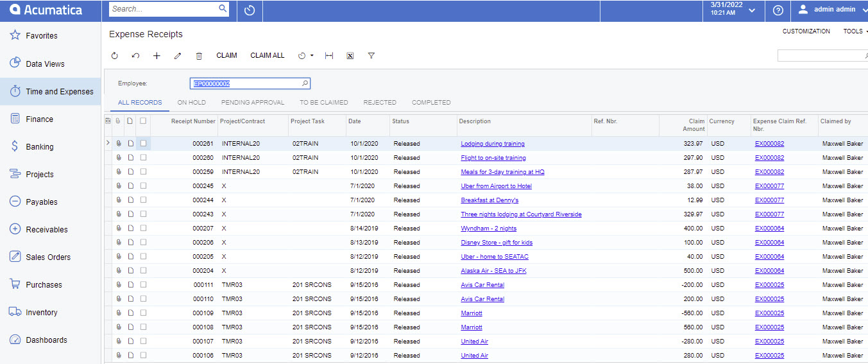Select the checkbox for receipt 000245

pos(143,186)
